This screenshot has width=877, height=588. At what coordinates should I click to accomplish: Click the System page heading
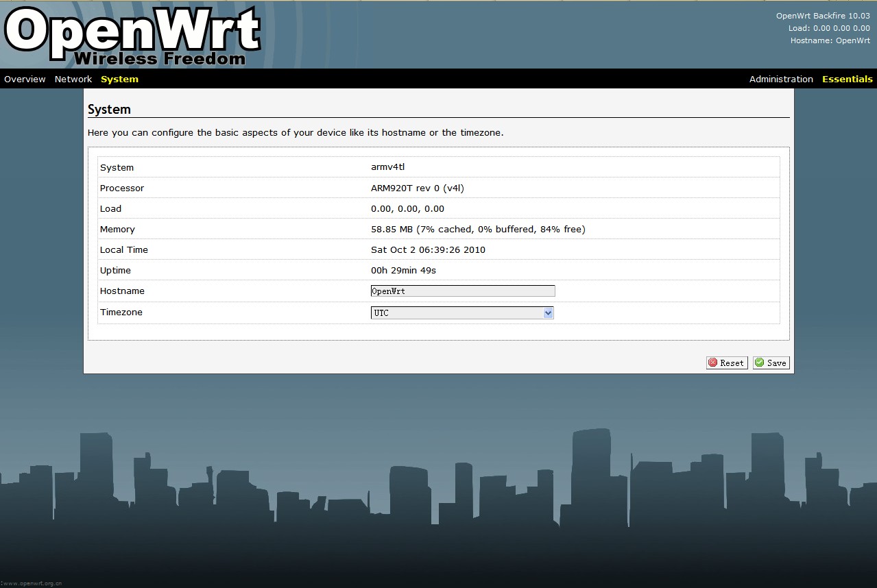point(110,109)
